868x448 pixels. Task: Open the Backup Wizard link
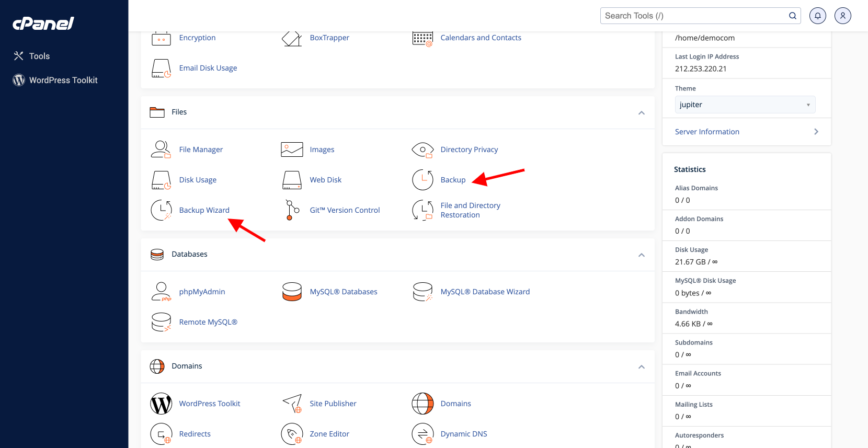pyautogui.click(x=204, y=210)
